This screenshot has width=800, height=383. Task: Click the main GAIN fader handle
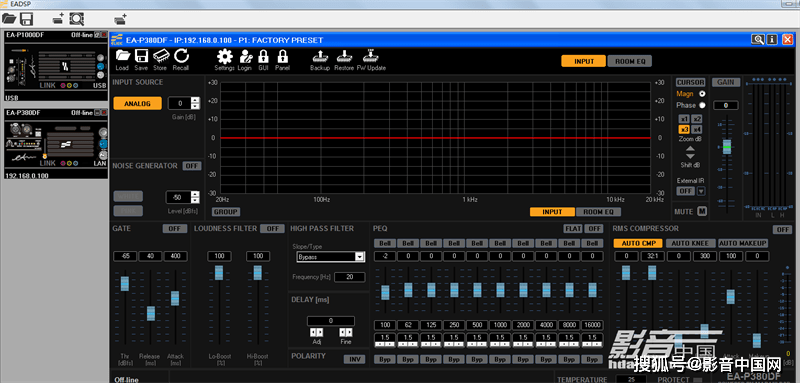(x=727, y=147)
